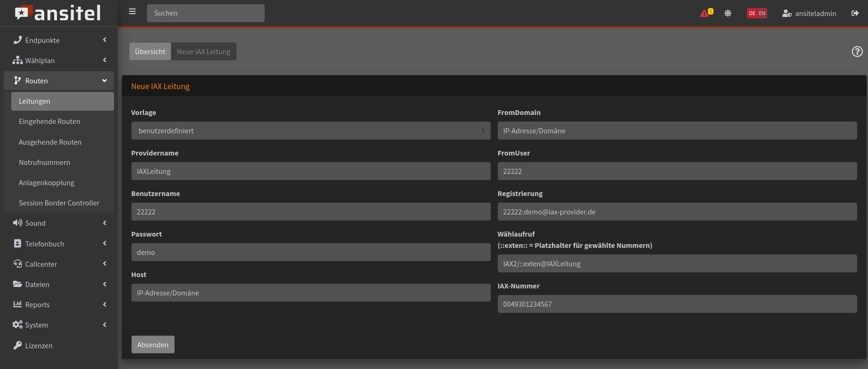Focus the Suchen search box
This screenshot has height=369, width=868.
click(205, 13)
